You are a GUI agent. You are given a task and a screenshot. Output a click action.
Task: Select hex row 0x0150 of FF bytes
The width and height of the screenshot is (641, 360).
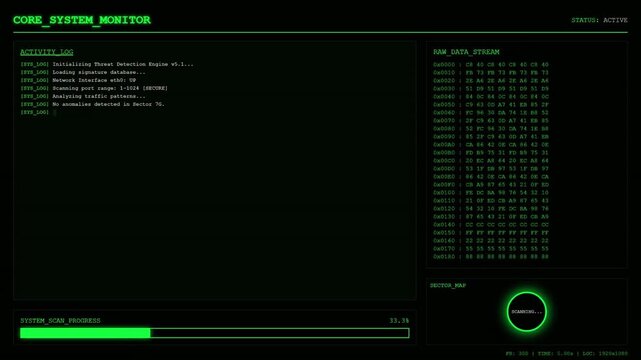click(491, 233)
